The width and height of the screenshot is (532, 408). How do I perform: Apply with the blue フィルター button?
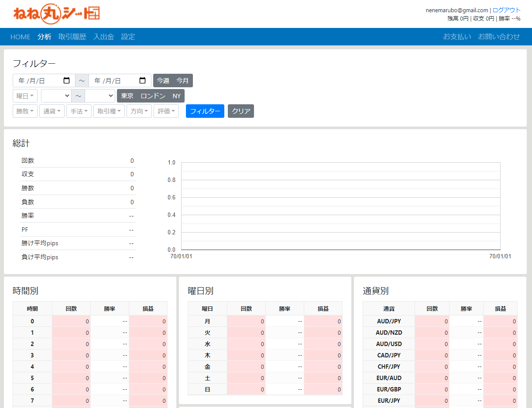point(205,111)
